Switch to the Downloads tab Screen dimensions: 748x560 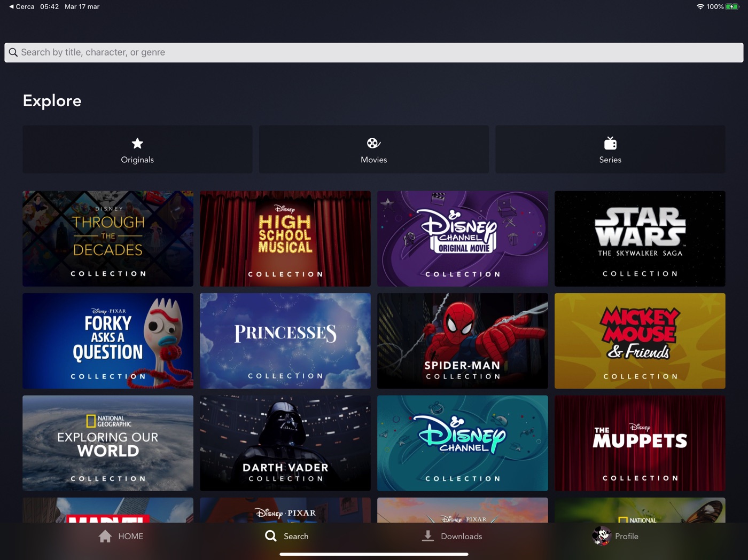[452, 536]
